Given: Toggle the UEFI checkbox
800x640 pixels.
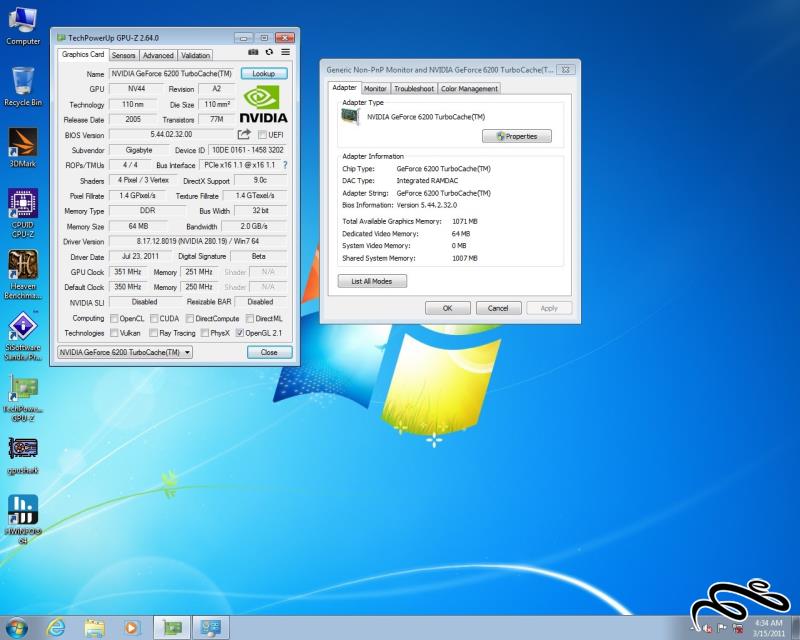Looking at the screenshot, I should (262, 135).
